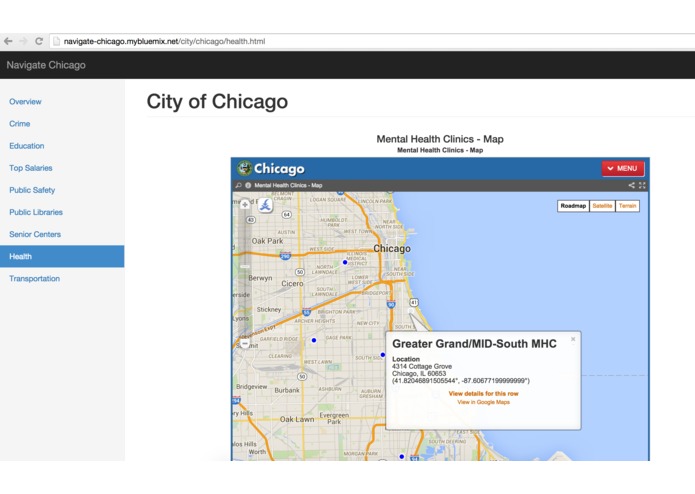Expand the red MENU dropdown button

pos(623,168)
